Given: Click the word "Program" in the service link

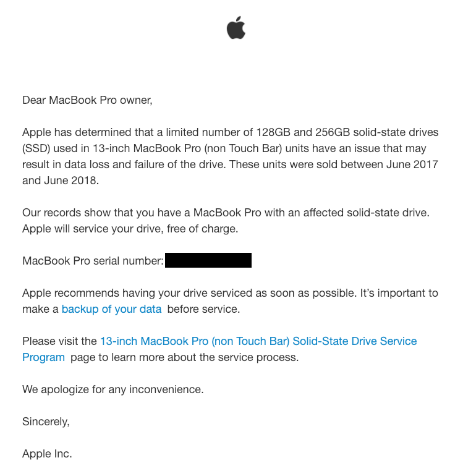Looking at the screenshot, I should [x=43, y=357].
